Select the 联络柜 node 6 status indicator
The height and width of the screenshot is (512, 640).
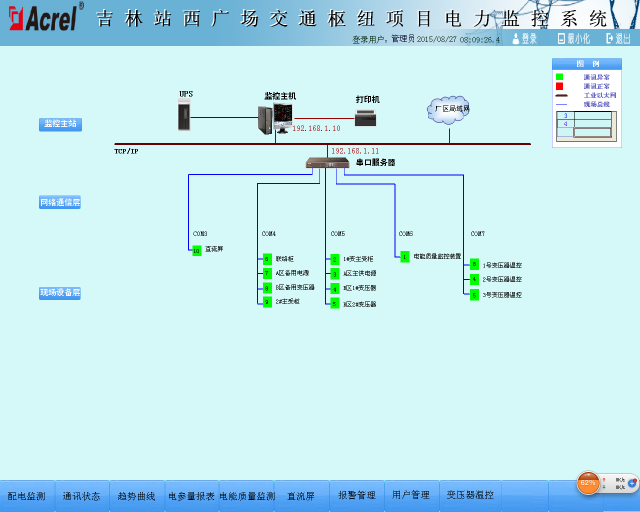(x=267, y=258)
